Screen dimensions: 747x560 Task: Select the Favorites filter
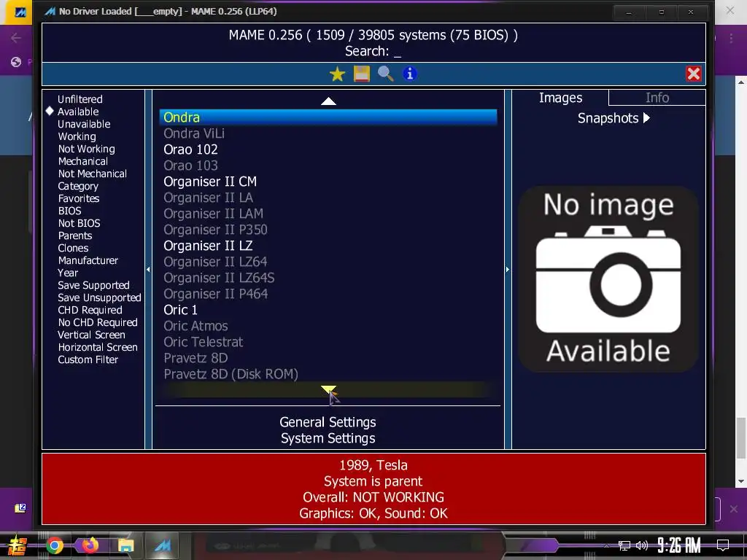click(79, 198)
